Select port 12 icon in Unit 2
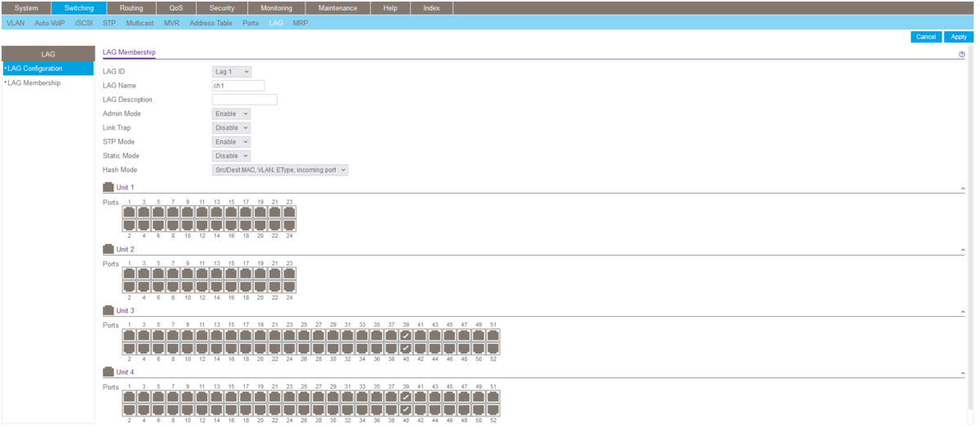980x427 pixels. click(202, 287)
